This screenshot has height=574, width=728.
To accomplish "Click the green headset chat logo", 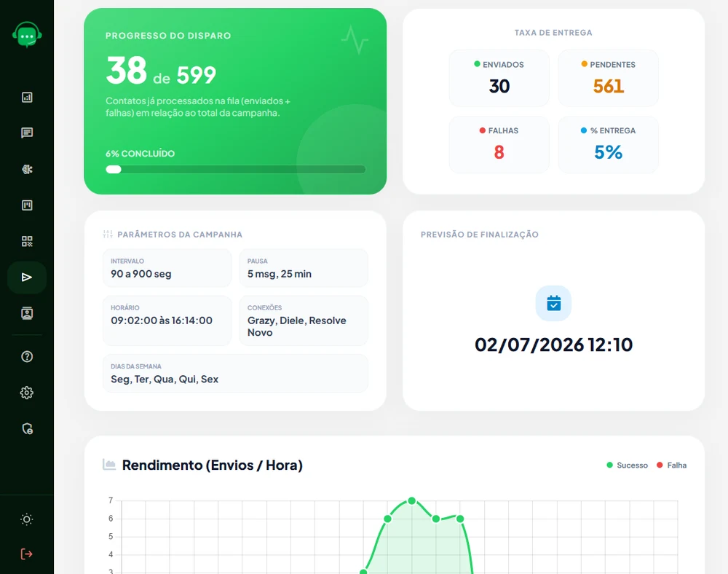I will click(27, 35).
